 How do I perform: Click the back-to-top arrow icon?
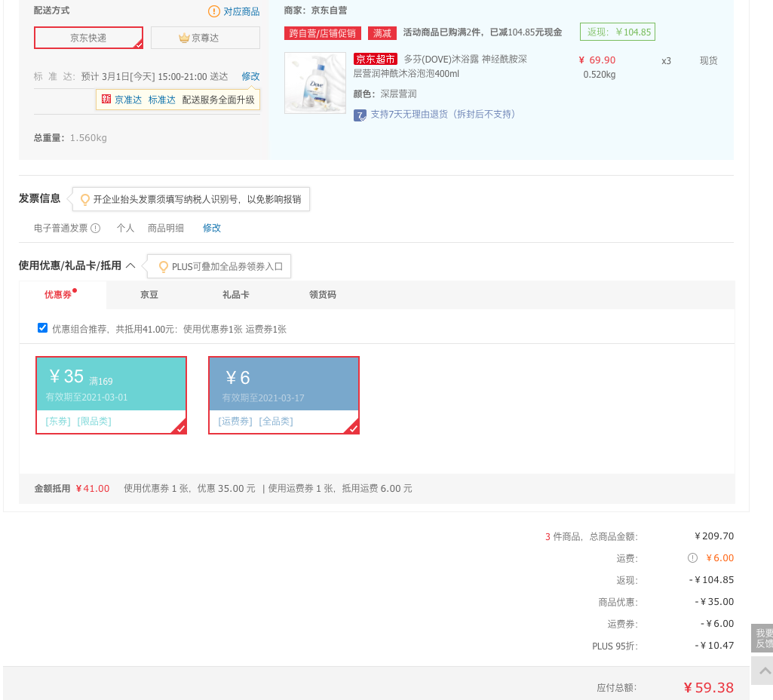click(765, 671)
